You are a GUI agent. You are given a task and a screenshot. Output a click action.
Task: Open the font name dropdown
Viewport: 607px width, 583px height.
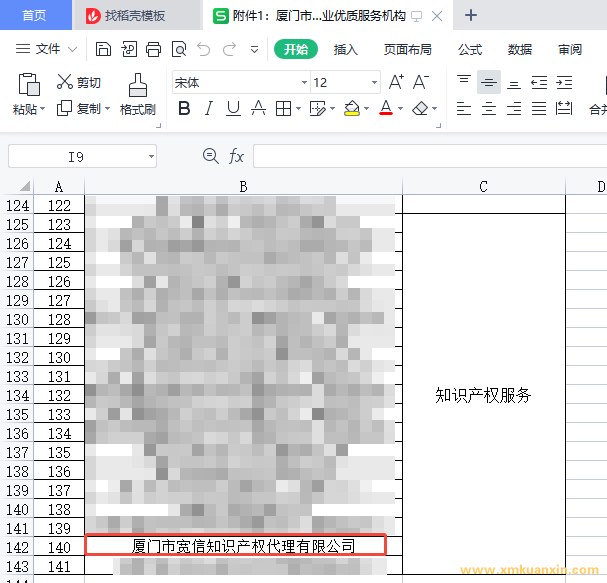pyautogui.click(x=304, y=83)
